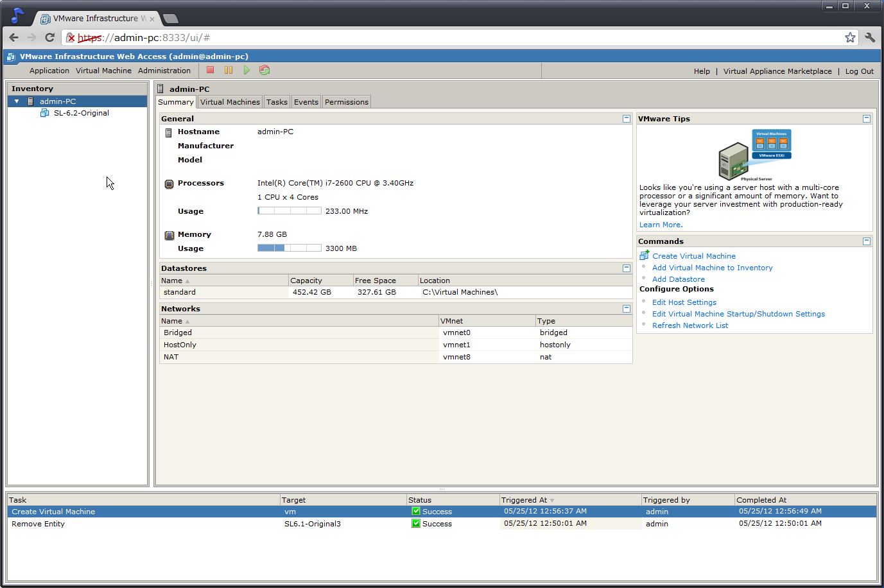Image resolution: width=884 pixels, height=588 pixels.
Task: Click the memory usage bar
Action: (290, 248)
